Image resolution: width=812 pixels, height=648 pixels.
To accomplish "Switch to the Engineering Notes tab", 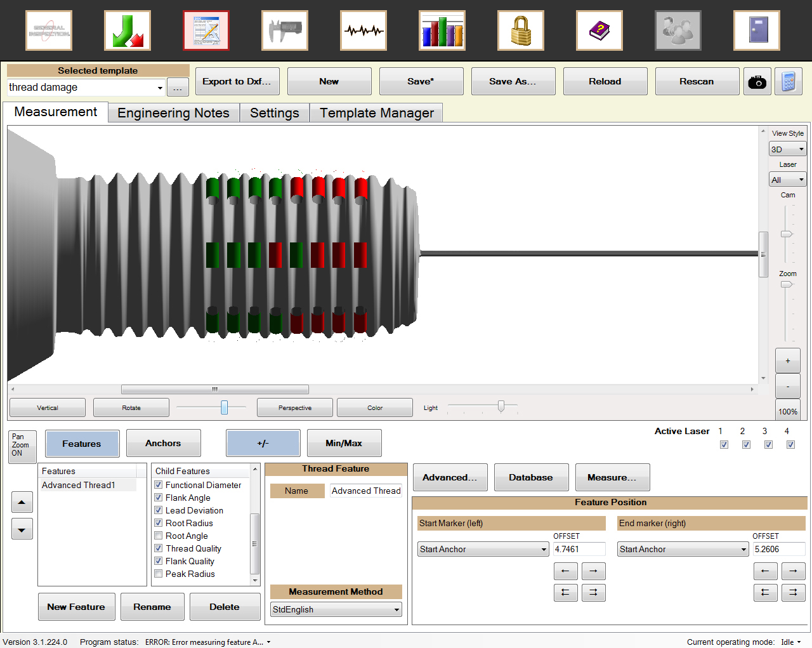I will 173,113.
